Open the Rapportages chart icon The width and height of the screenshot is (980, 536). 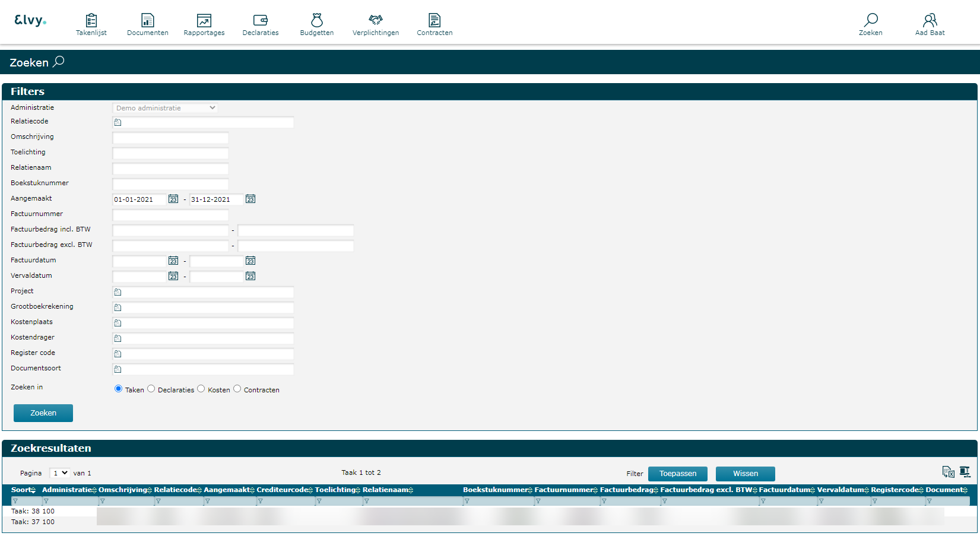click(x=204, y=21)
